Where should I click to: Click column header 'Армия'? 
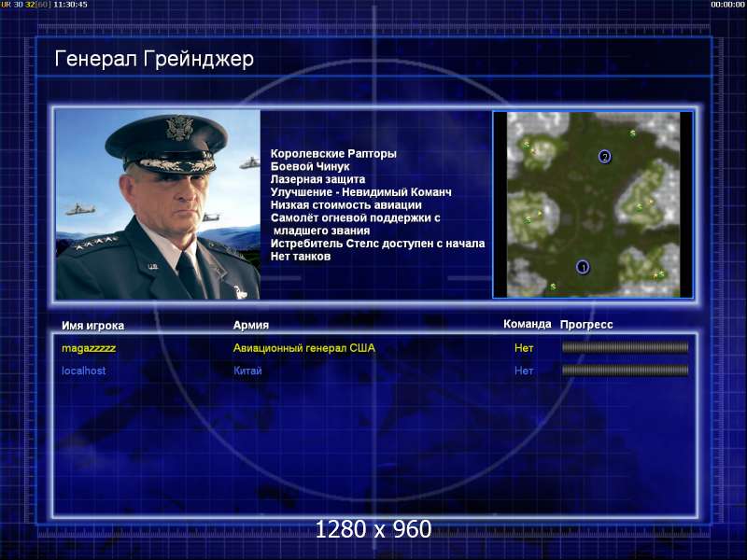(250, 325)
